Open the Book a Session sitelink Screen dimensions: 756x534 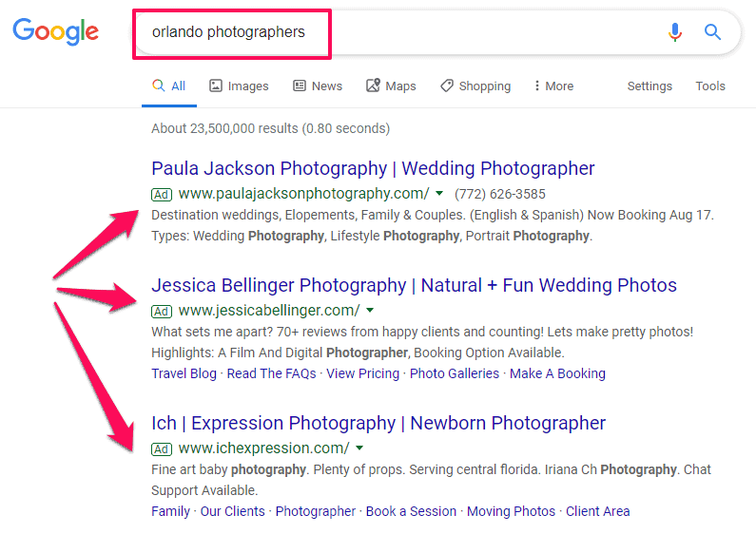pyautogui.click(x=411, y=511)
